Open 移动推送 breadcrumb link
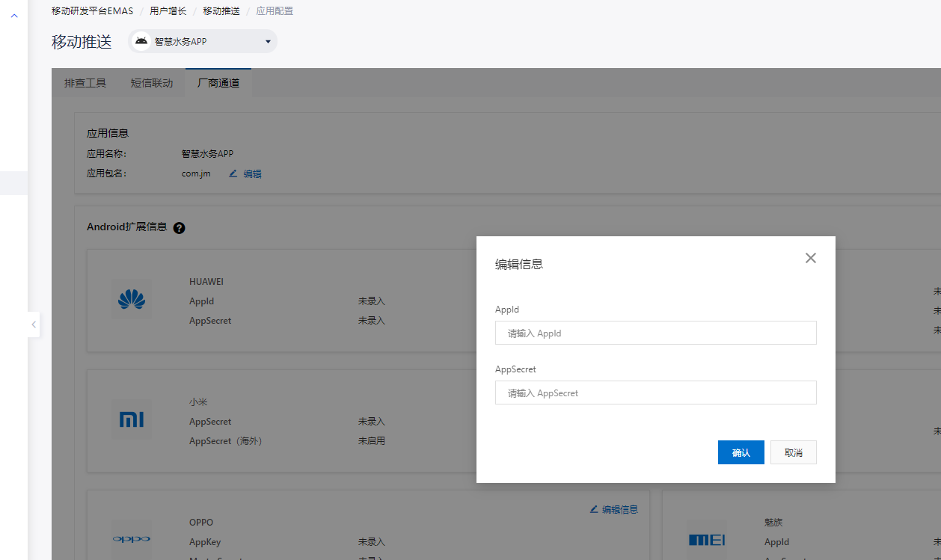 pyautogui.click(x=221, y=10)
